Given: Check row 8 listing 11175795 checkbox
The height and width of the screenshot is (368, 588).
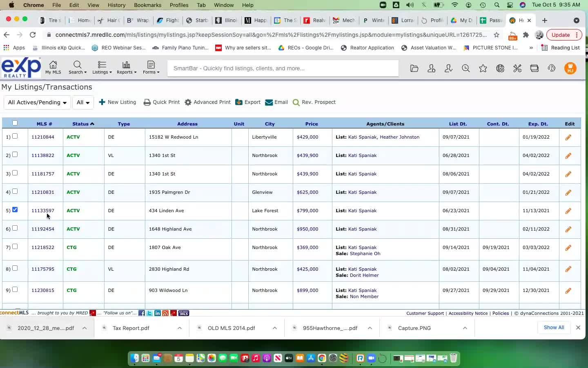Looking at the screenshot, I should coord(15,268).
